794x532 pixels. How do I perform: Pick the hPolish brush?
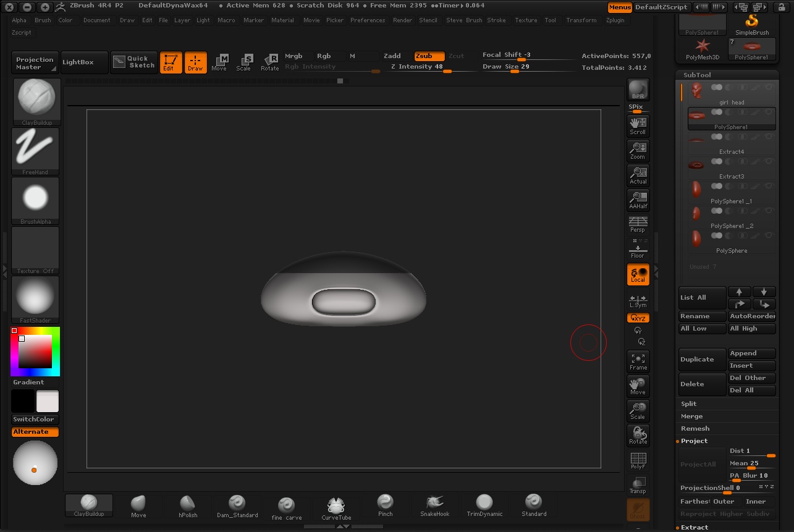[x=188, y=506]
